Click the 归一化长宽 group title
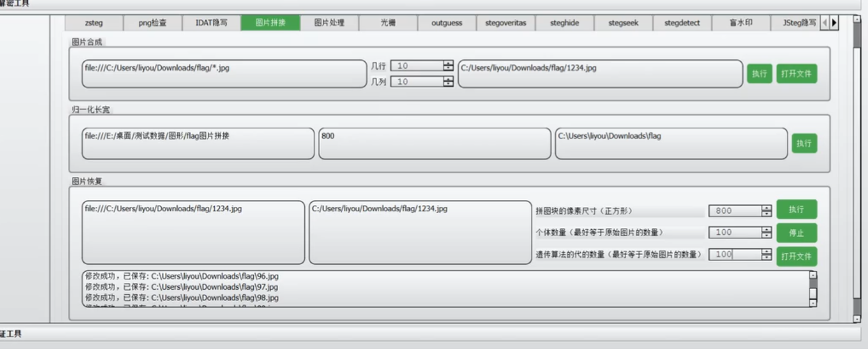 (x=91, y=109)
